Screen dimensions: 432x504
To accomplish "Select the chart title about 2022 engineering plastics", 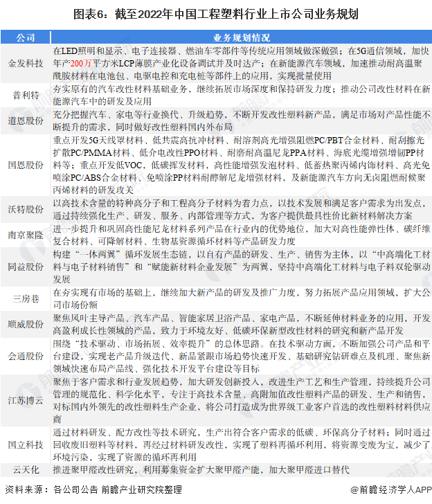I will click(x=216, y=14).
